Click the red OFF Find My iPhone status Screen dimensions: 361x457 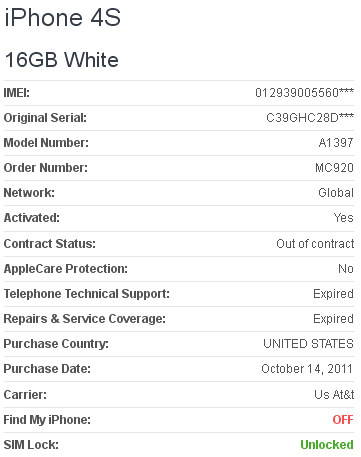(343, 420)
